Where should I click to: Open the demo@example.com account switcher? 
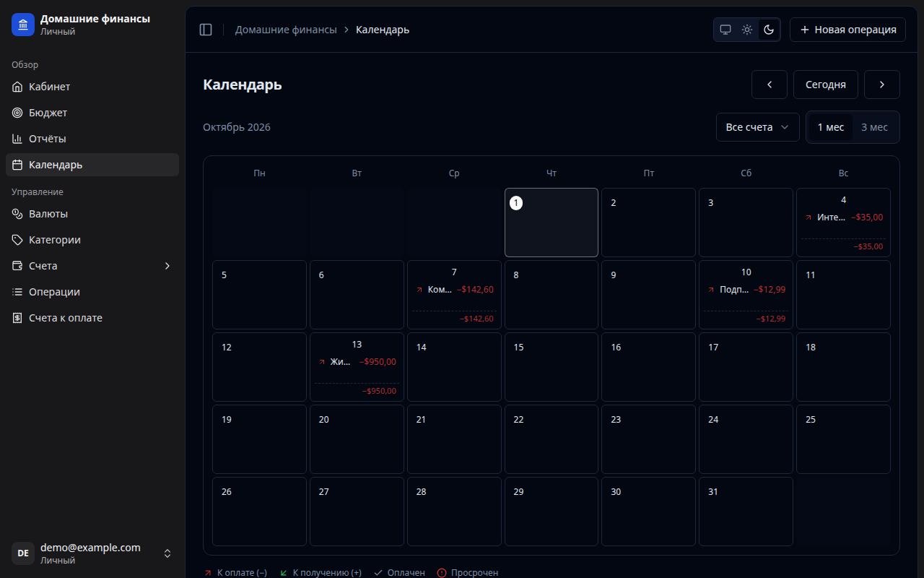pyautogui.click(x=92, y=553)
